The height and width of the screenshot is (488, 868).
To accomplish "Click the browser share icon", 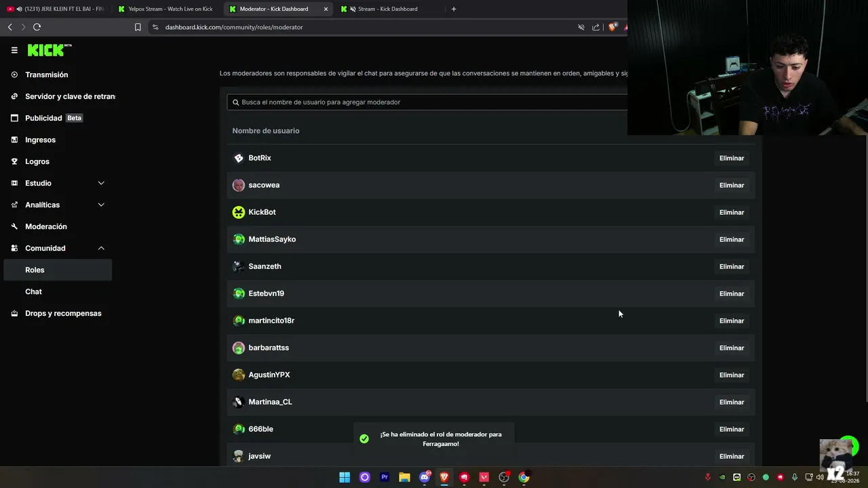I will [595, 27].
